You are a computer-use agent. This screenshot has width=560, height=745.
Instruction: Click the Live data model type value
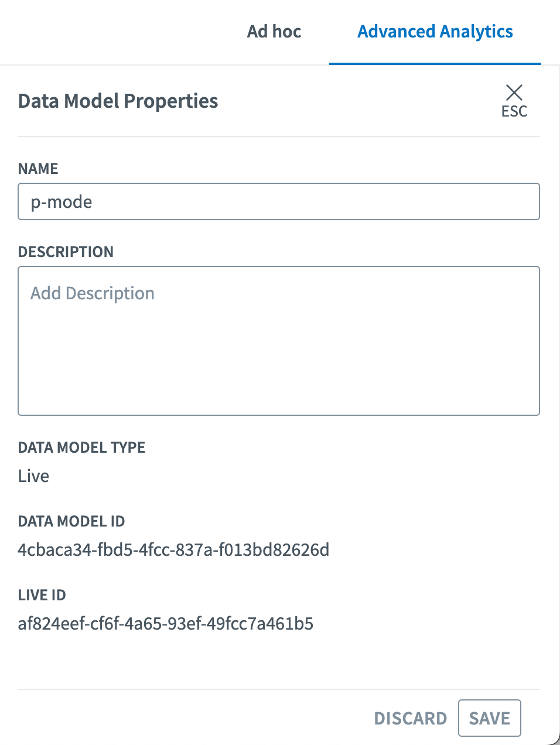click(x=33, y=476)
